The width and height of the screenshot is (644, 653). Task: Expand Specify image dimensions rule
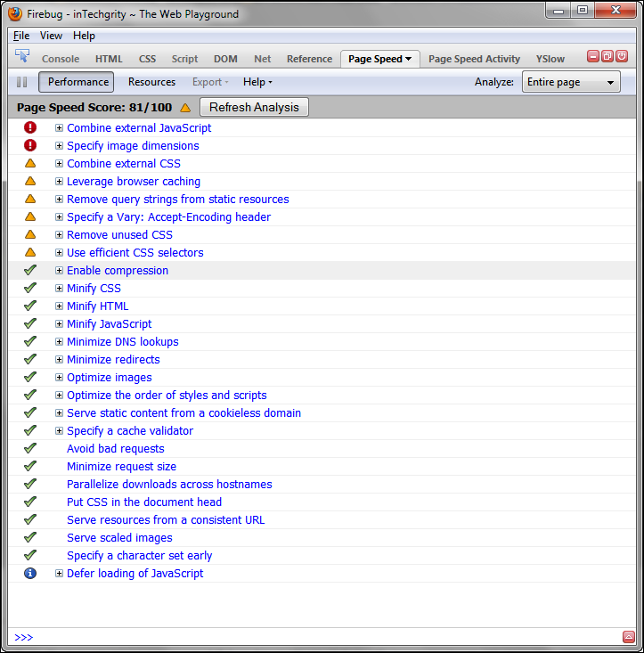point(59,146)
